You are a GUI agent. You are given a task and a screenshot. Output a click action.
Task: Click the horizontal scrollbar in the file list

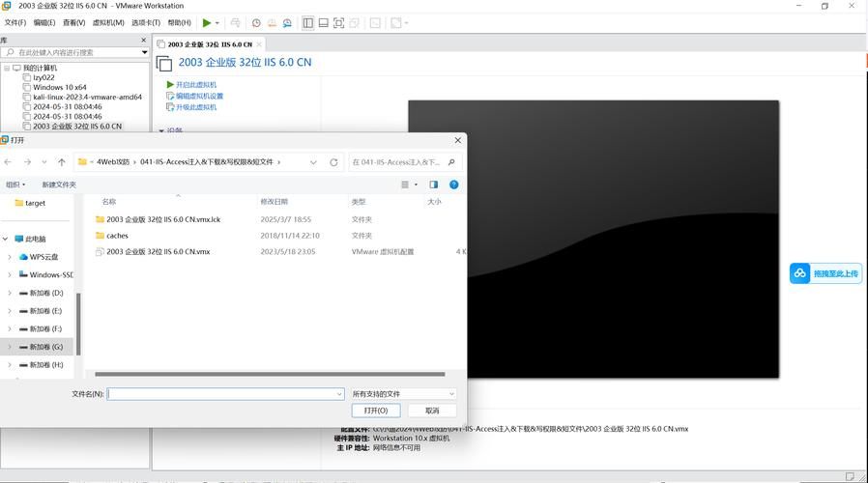tap(270, 374)
